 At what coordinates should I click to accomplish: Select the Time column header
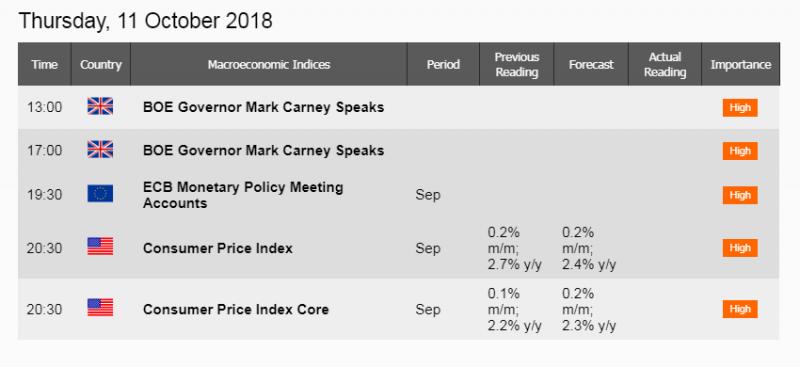click(x=44, y=64)
